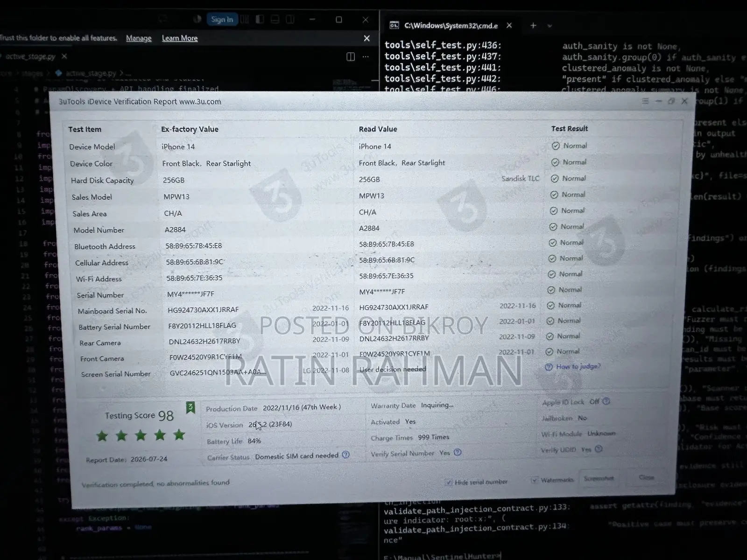Toggle the primary sidebar layout icon

click(x=260, y=19)
